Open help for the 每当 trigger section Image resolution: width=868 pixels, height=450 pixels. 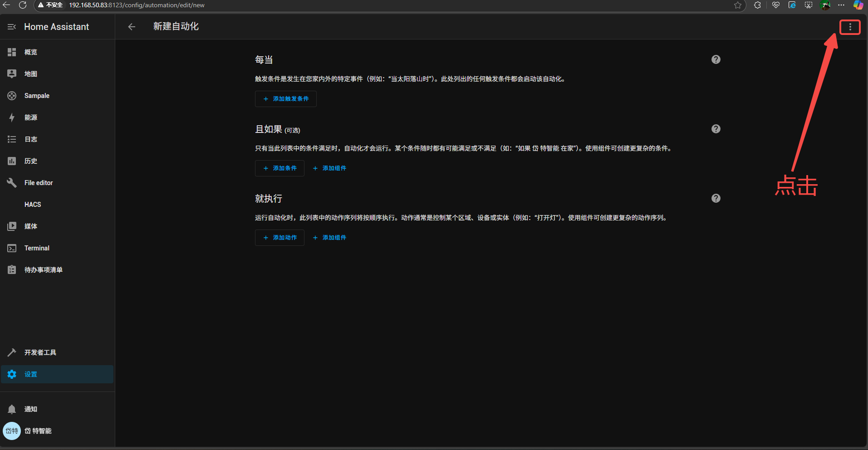click(716, 60)
